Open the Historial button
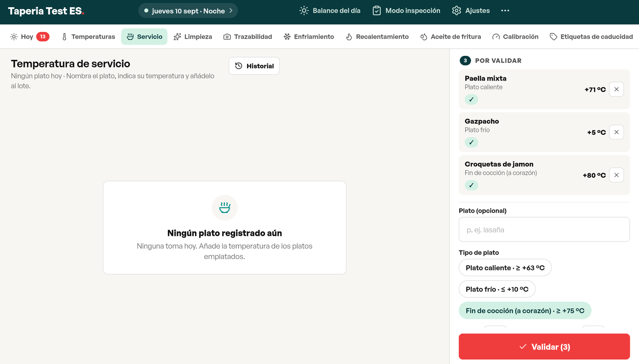 click(254, 66)
